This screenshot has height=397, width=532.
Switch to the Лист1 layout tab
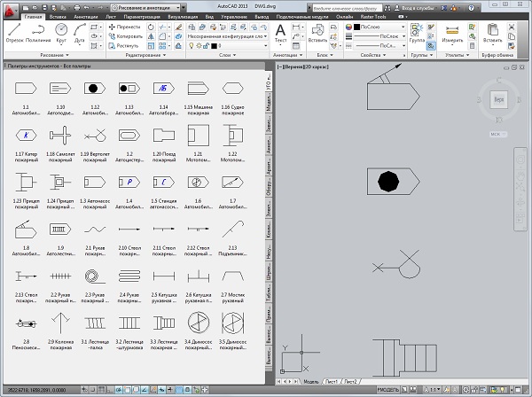coord(331,382)
